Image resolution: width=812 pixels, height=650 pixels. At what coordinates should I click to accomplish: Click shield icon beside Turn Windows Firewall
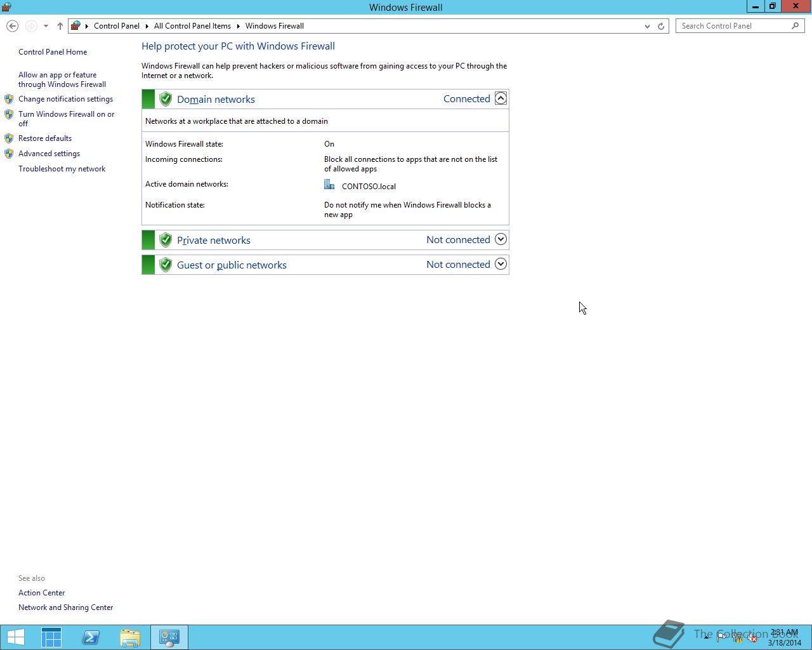pyautogui.click(x=9, y=114)
